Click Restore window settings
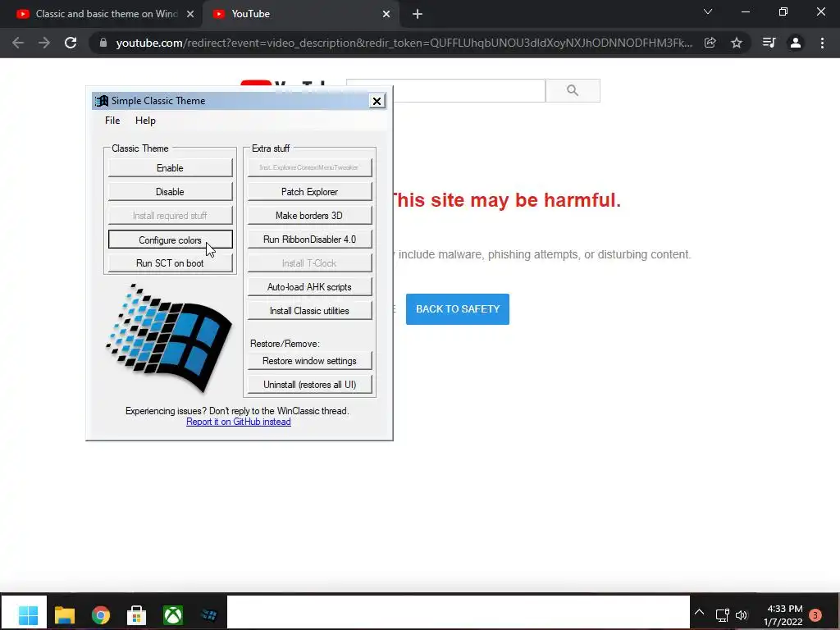Screen dimensions: 840x630 coord(309,361)
